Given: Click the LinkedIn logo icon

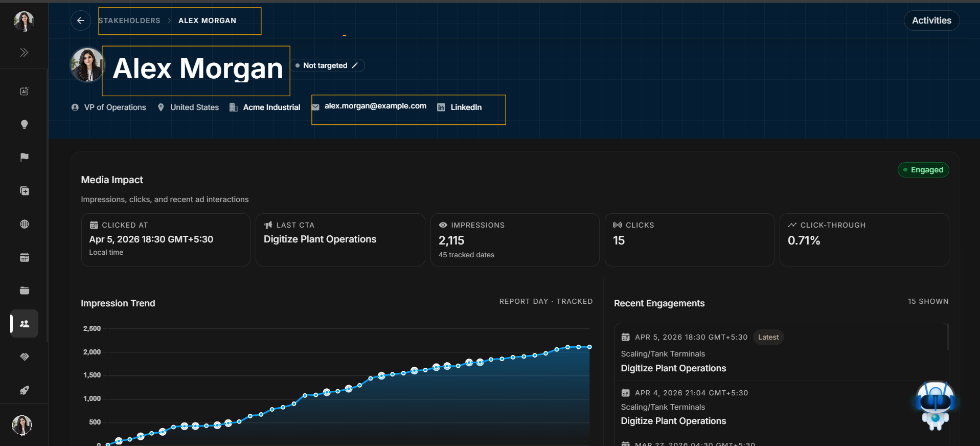Looking at the screenshot, I should click(441, 107).
